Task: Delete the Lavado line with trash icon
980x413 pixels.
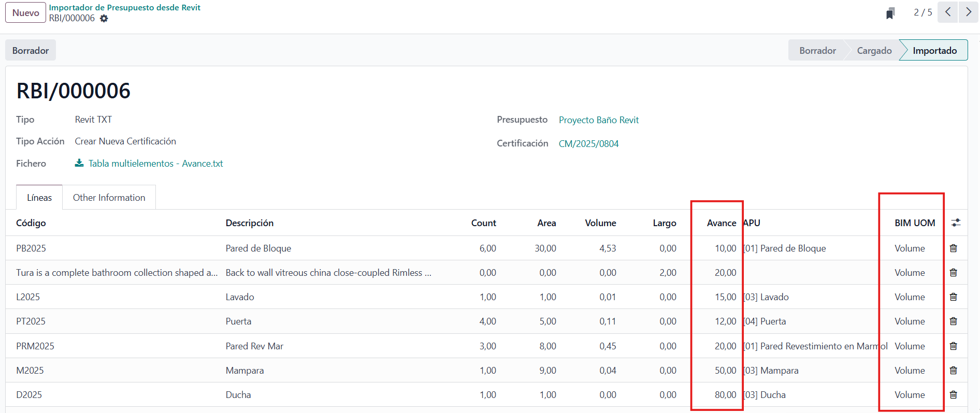Action: [x=953, y=297]
